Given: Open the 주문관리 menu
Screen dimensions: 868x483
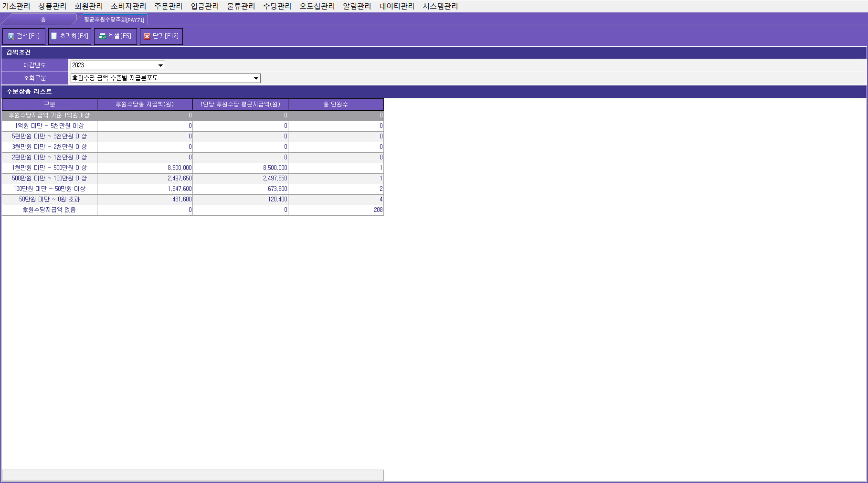Looking at the screenshot, I should coord(169,6).
